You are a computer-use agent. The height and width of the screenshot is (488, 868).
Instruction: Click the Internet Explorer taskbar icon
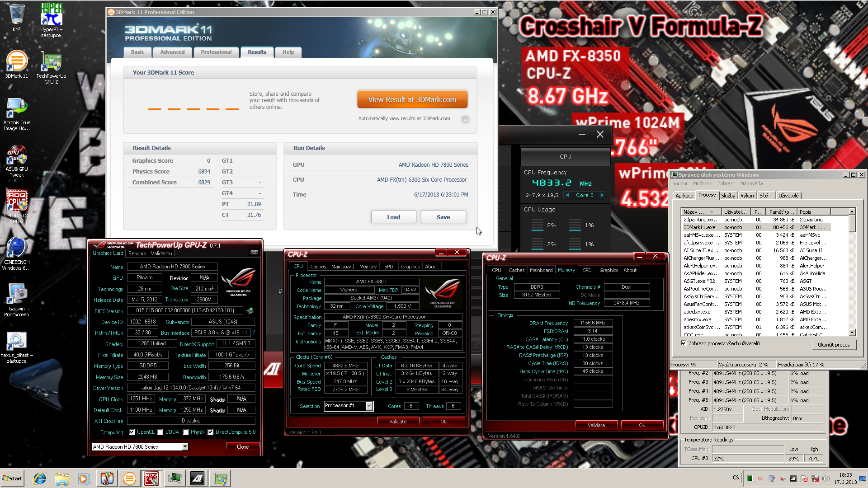[40, 479]
